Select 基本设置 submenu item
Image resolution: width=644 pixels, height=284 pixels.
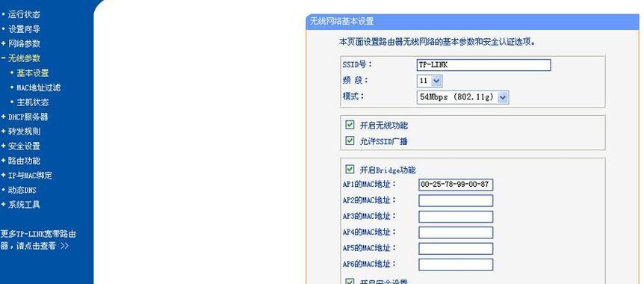click(x=32, y=73)
